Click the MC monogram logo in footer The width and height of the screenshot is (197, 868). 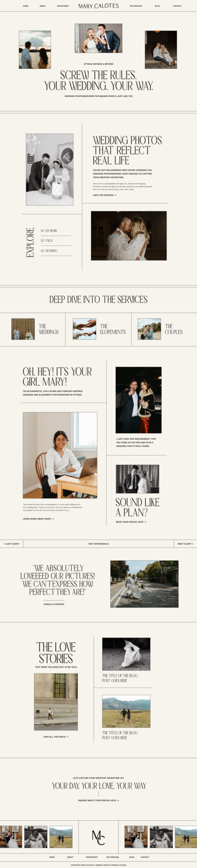coord(98,836)
